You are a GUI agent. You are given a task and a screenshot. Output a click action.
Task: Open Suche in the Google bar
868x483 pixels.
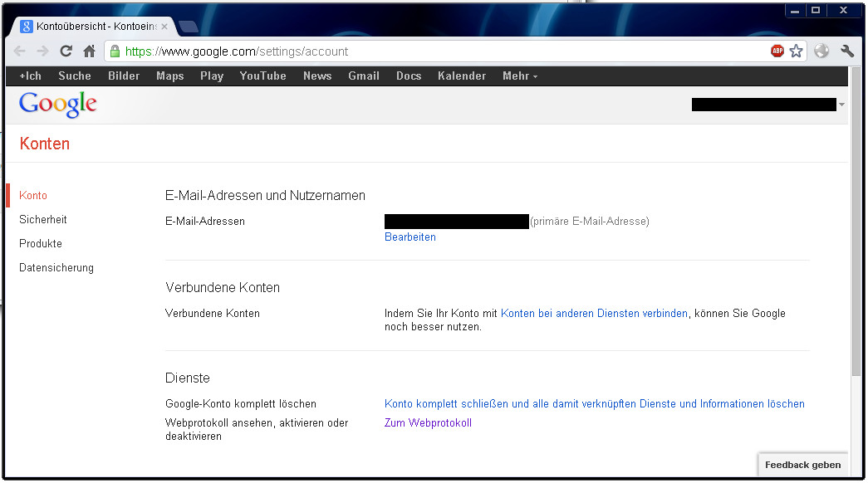pos(75,76)
